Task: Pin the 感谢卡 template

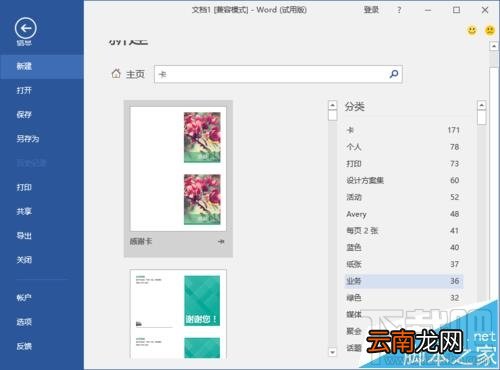Action: tap(221, 241)
